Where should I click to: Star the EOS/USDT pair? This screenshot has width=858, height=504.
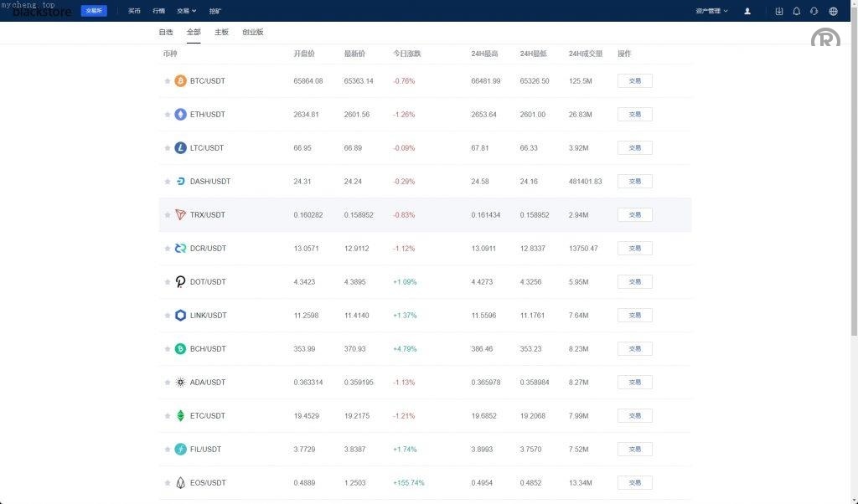tap(168, 483)
